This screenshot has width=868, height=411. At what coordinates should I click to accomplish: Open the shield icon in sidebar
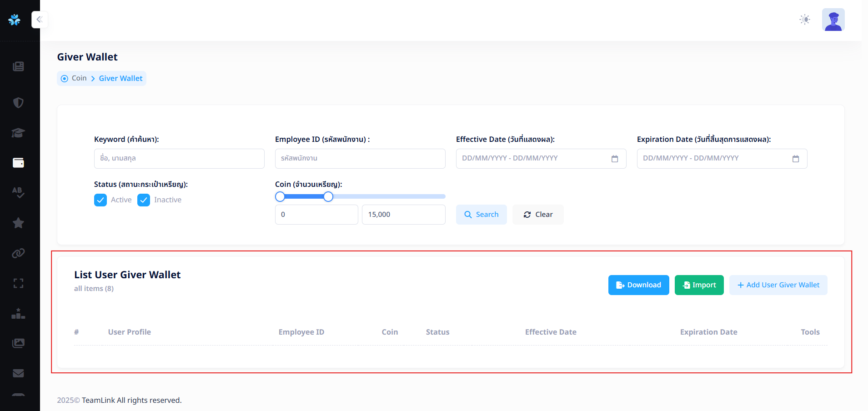pyautogui.click(x=18, y=103)
